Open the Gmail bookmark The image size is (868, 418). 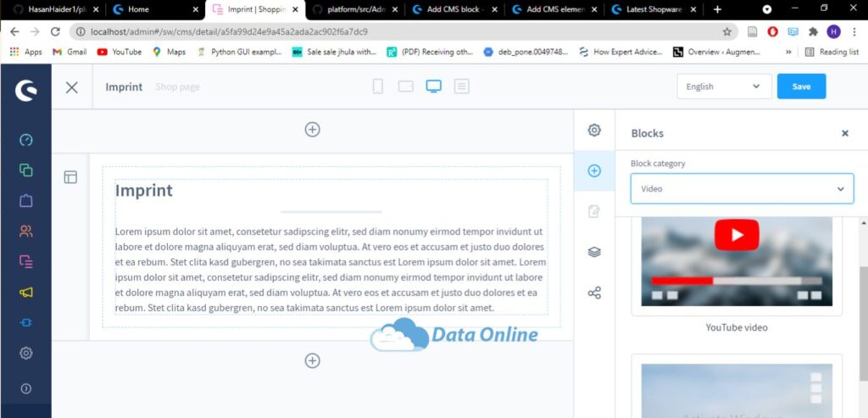(x=70, y=52)
